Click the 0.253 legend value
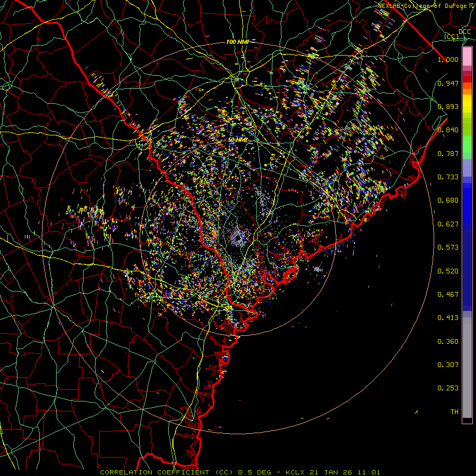This screenshot has height=476, width=476. point(448,388)
